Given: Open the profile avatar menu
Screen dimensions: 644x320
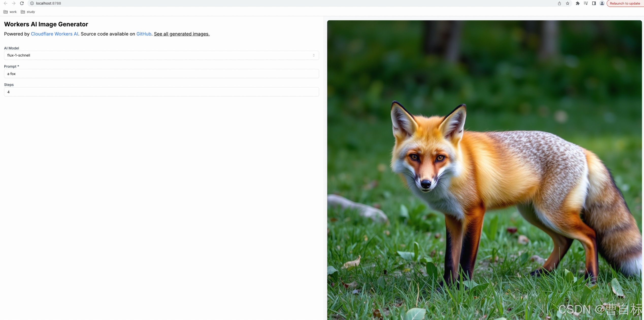Looking at the screenshot, I should pos(602,3).
